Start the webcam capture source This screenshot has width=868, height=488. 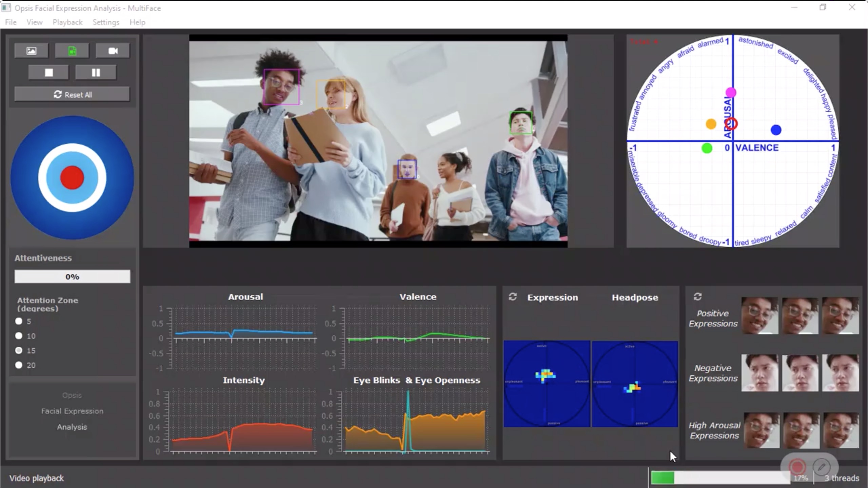pyautogui.click(x=113, y=50)
